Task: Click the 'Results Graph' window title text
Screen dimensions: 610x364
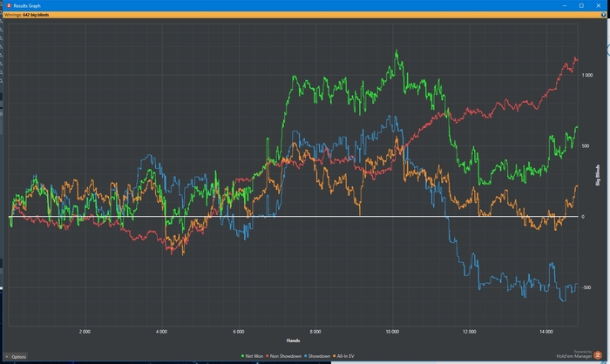Action: coord(27,6)
